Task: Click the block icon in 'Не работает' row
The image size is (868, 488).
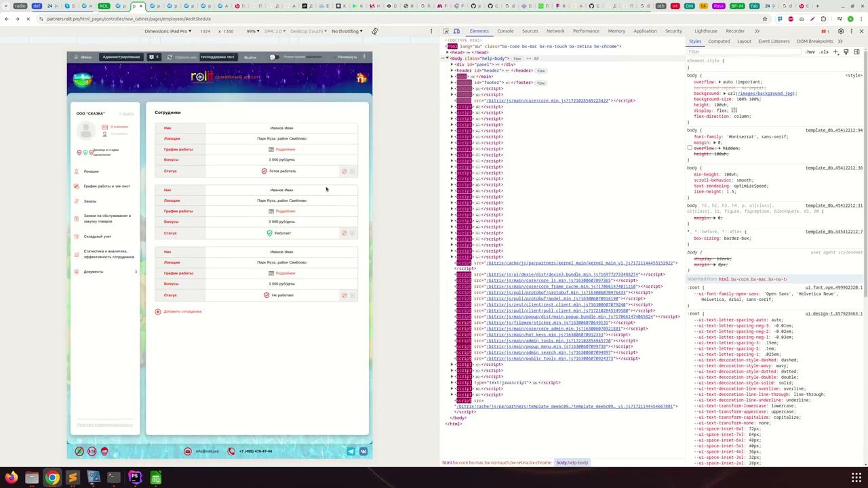Action: pyautogui.click(x=344, y=296)
